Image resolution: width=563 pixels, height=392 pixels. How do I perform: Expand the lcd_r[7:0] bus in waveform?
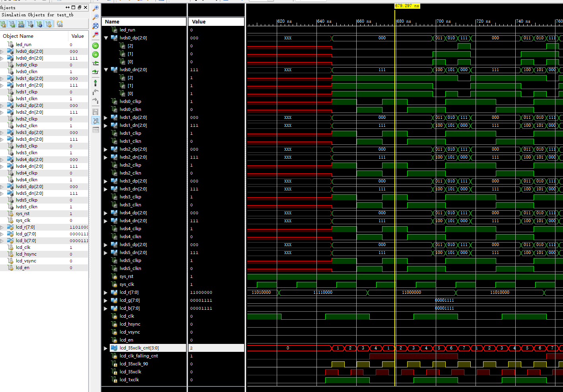(106, 292)
